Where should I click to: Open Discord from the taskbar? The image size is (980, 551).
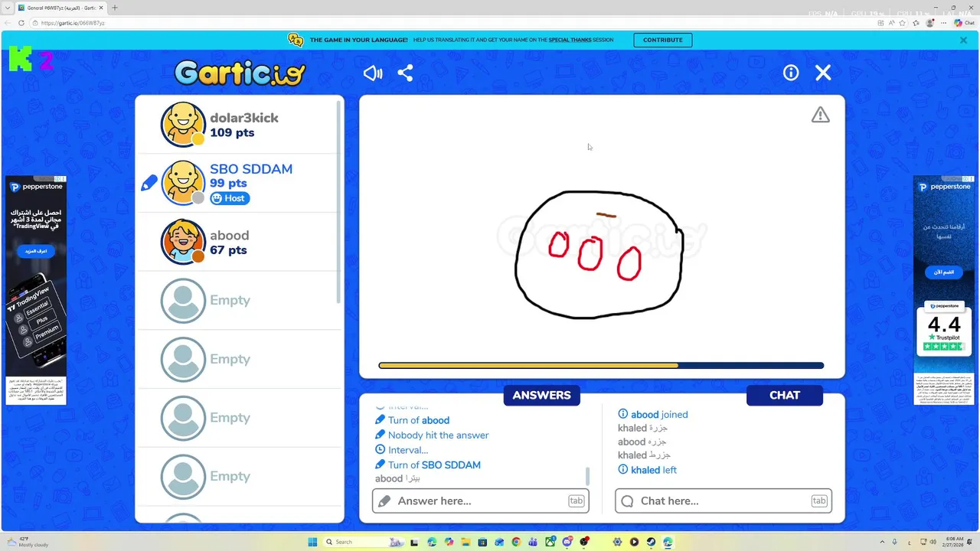click(567, 542)
